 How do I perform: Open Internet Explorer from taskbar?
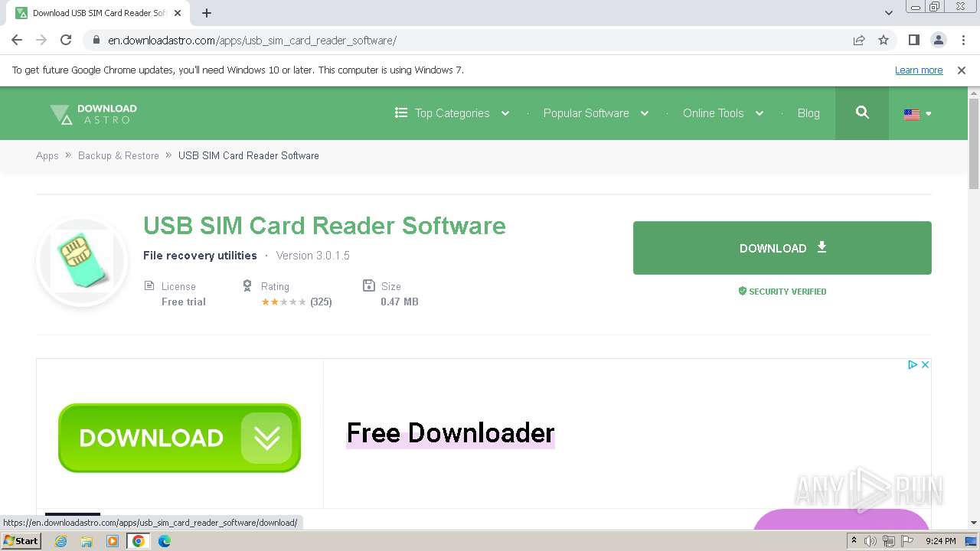click(61, 541)
